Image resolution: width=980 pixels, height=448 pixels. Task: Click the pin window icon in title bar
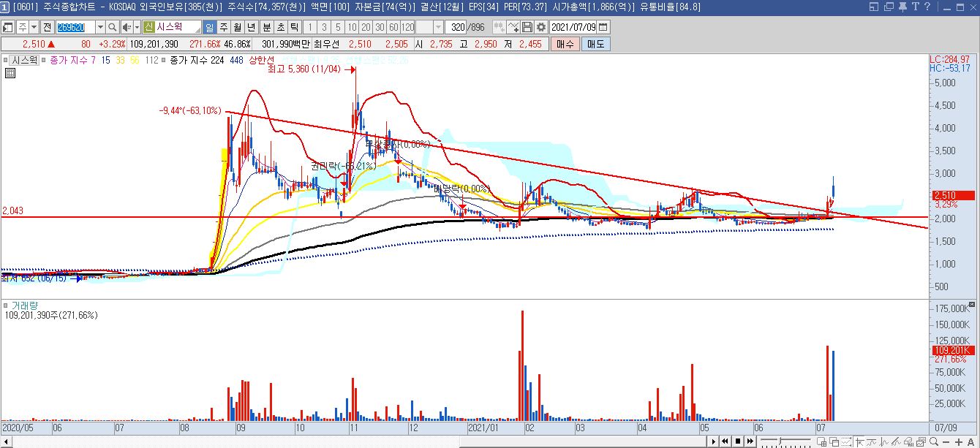coord(902,7)
